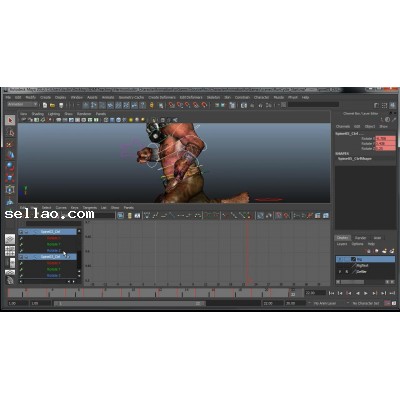Open the Skeleton menu
Screen dimensions: 400x400
pyautogui.click(x=213, y=97)
